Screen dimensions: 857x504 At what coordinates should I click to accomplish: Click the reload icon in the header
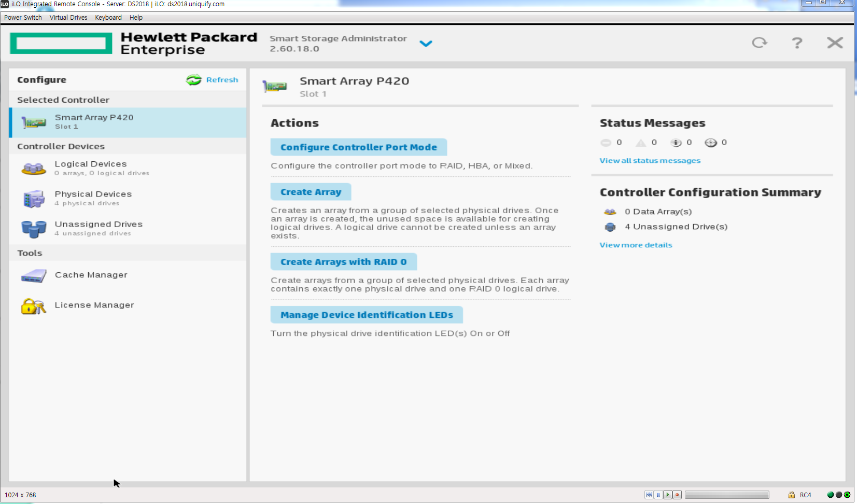(x=760, y=43)
